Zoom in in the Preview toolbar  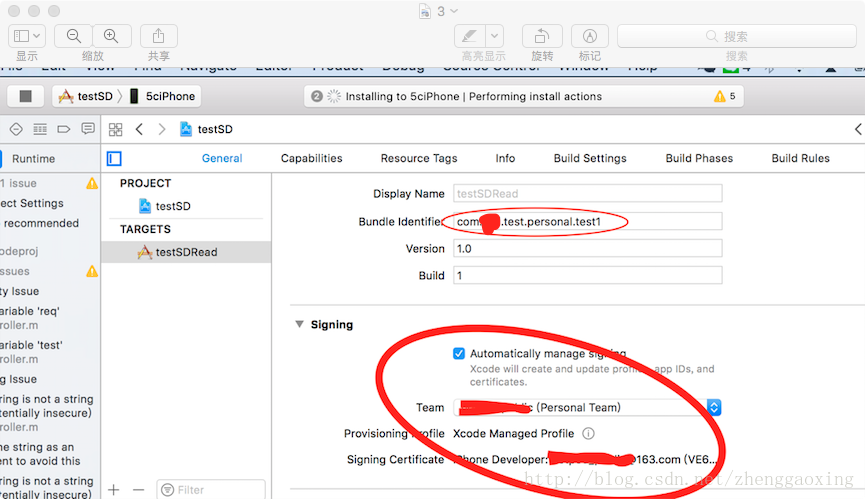[x=111, y=36]
